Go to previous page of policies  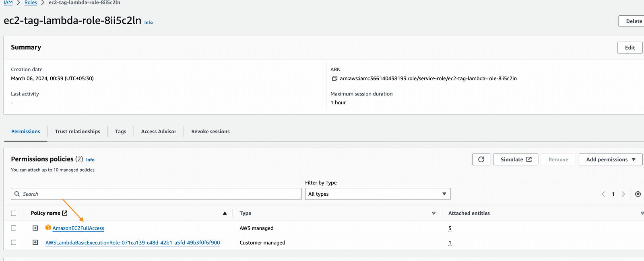tap(603, 194)
